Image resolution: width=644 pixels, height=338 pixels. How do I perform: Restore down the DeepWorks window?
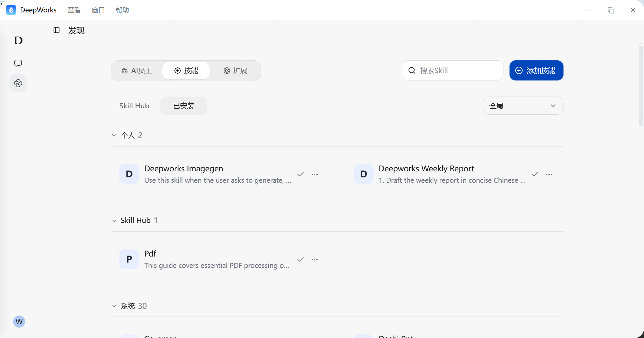point(611,10)
